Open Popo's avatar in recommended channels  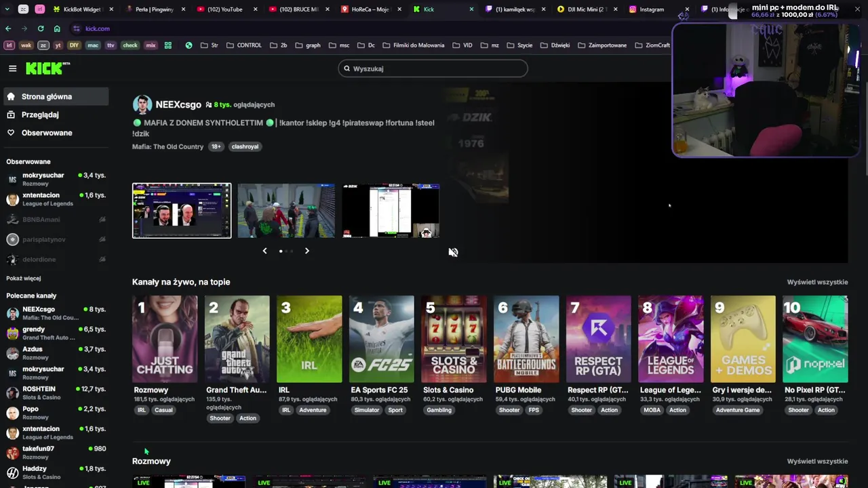[12, 413]
